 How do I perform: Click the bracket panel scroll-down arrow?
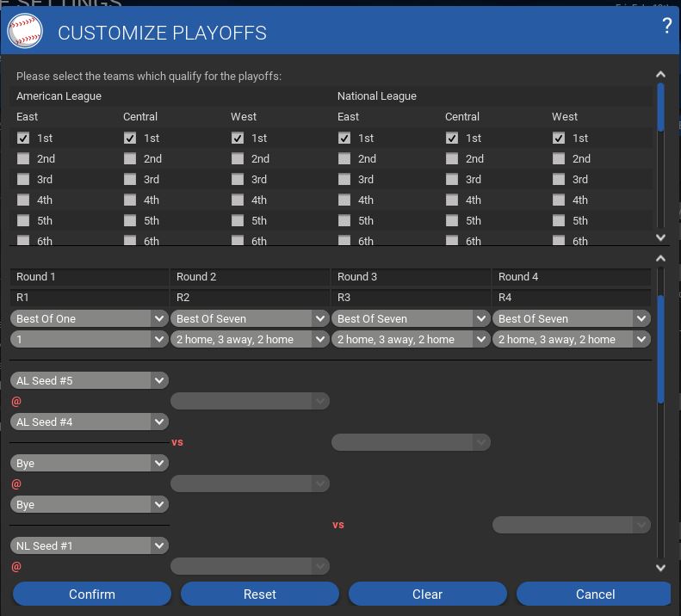click(660, 567)
